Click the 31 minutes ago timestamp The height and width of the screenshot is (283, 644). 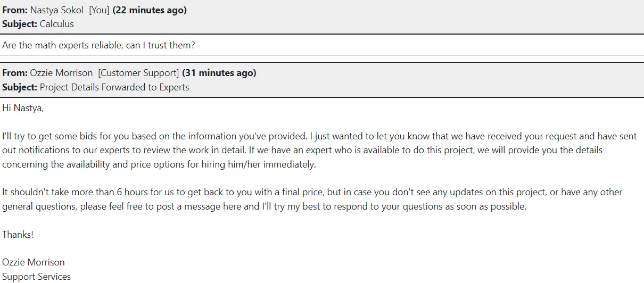[x=219, y=73]
